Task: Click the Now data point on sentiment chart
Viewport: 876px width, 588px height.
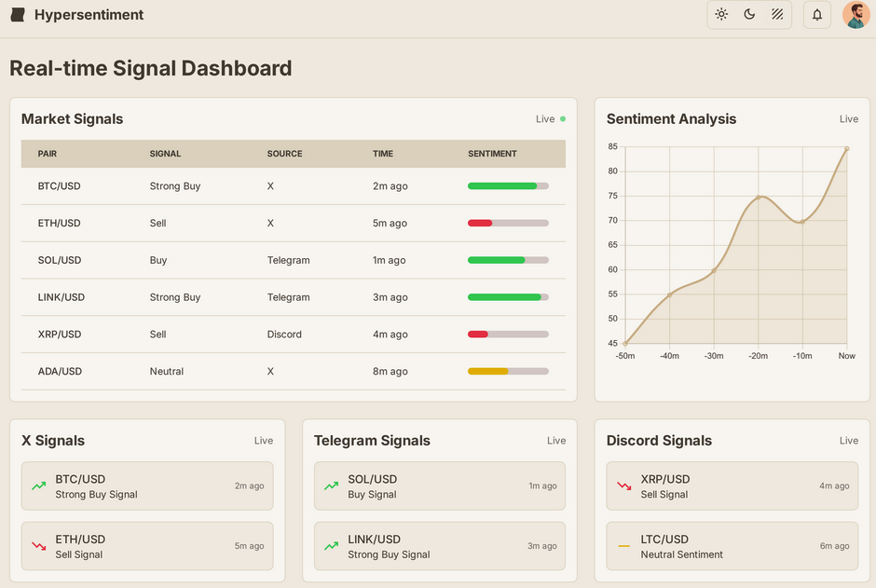Action: 846,148
